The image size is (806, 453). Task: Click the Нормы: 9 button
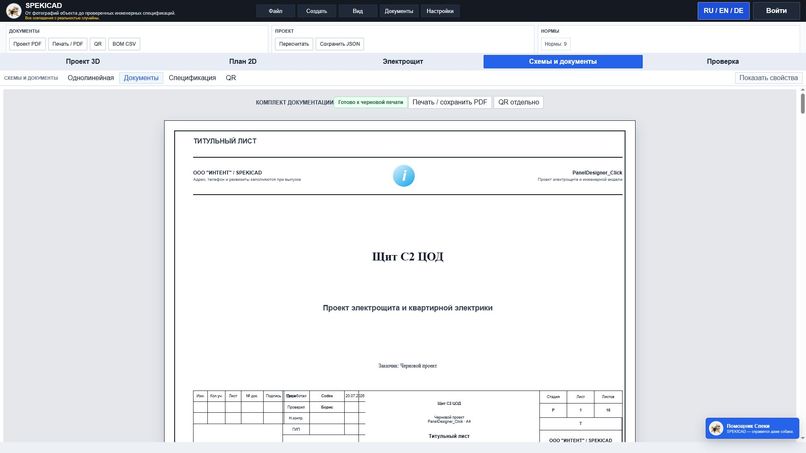pos(556,44)
